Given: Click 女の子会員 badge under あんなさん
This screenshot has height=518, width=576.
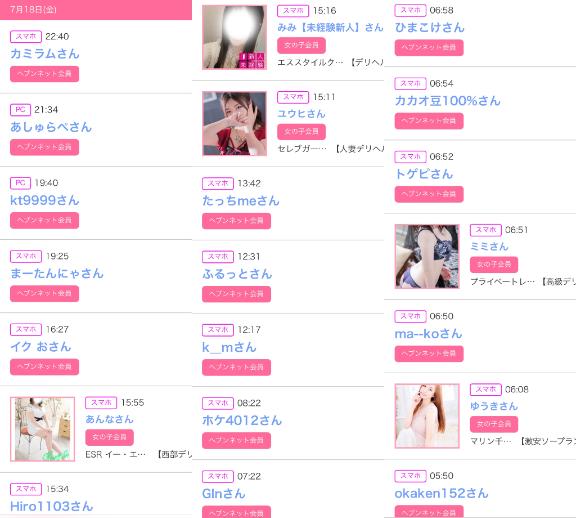Looking at the screenshot, I should pyautogui.click(x=109, y=437).
